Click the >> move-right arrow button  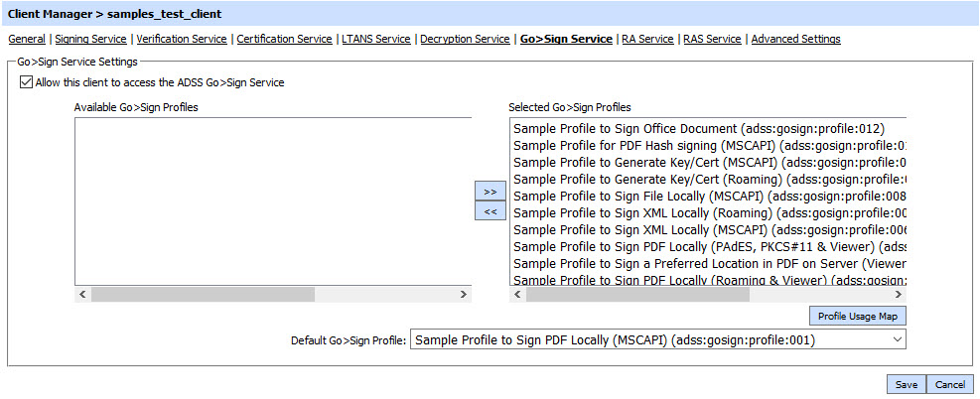pos(490,191)
